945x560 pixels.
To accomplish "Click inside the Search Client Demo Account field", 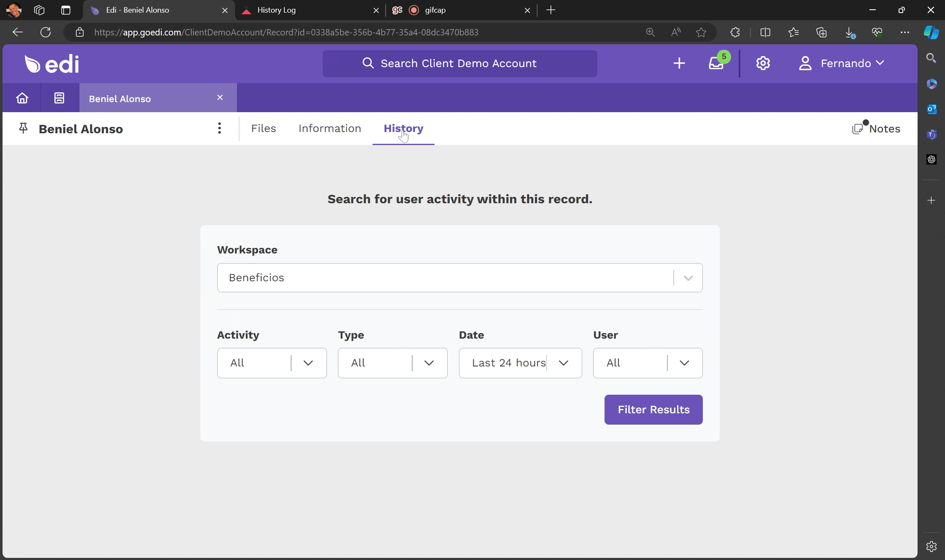I will tap(460, 63).
